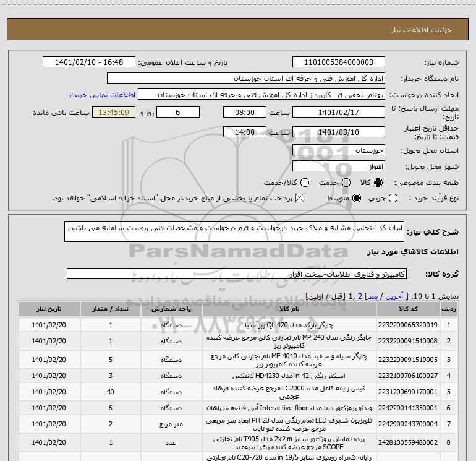The height and width of the screenshot is (461, 476).
Task: Click the کد کالا column header
Action: tap(408, 309)
